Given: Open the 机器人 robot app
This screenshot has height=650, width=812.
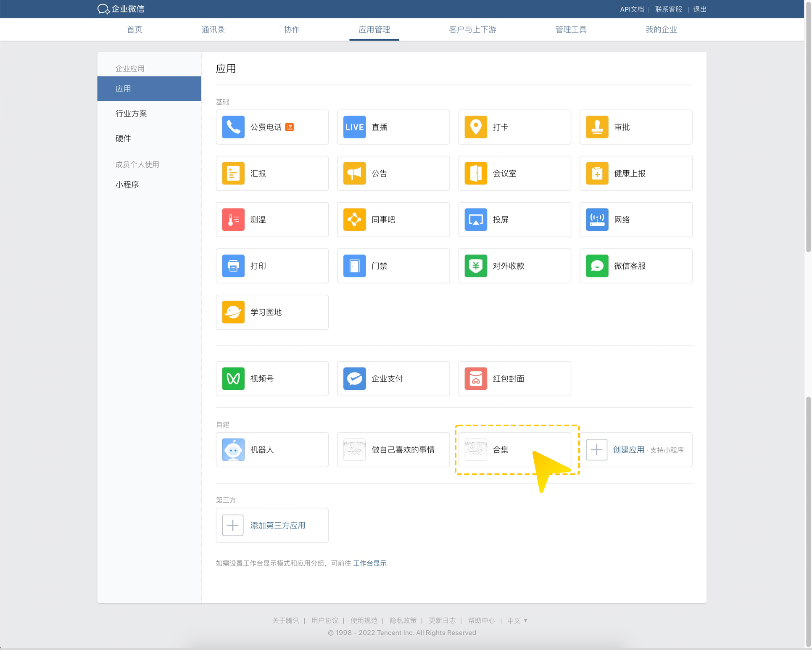Looking at the screenshot, I should 233,449.
